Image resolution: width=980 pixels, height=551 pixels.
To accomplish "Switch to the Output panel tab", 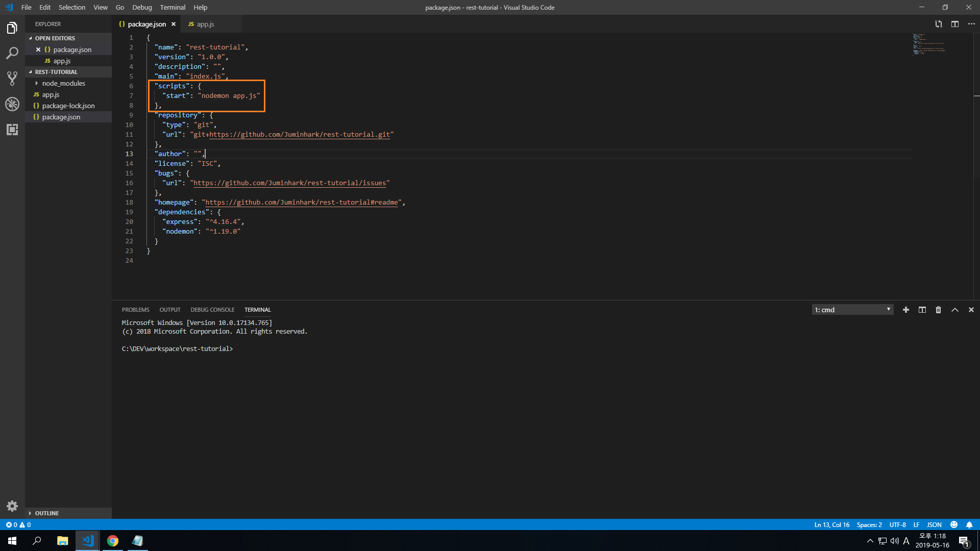I will point(170,310).
